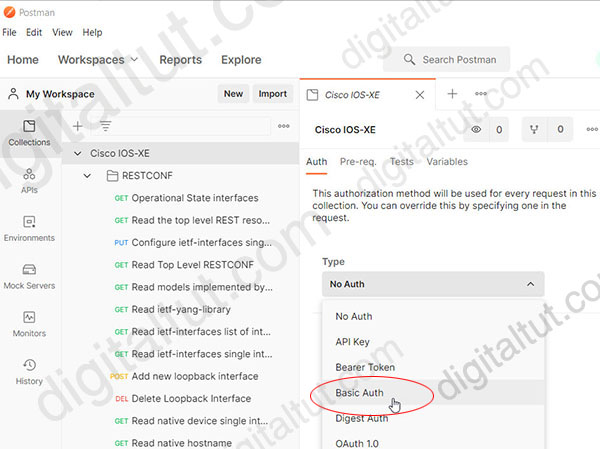Open the Workspaces dropdown
600x449 pixels.
(x=98, y=60)
